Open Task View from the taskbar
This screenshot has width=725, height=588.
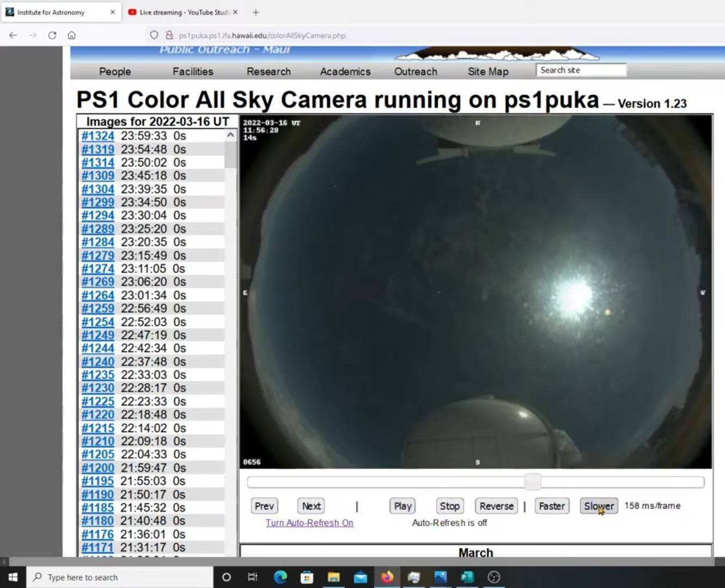253,577
